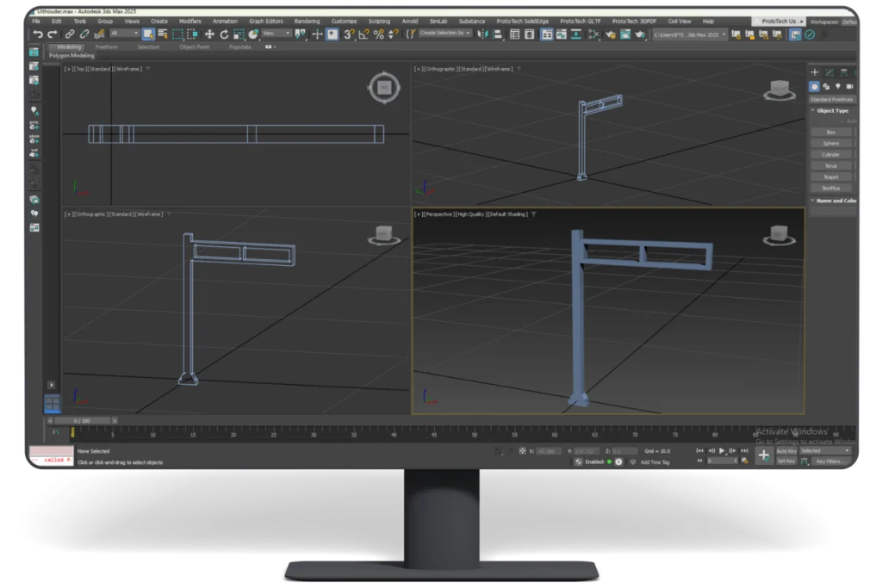Open the Lights category in the Create panel
This screenshot has height=588, width=882.
point(838,87)
